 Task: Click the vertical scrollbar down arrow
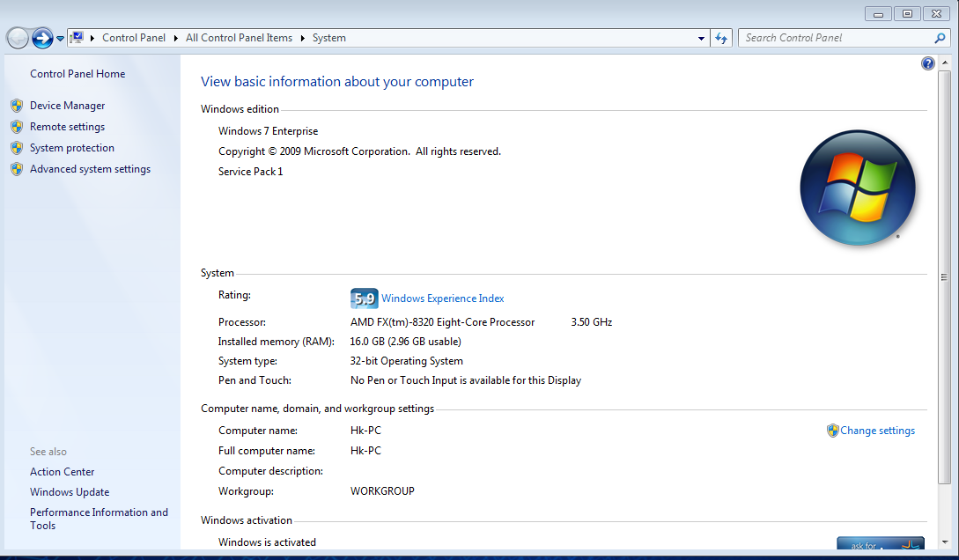(x=945, y=542)
